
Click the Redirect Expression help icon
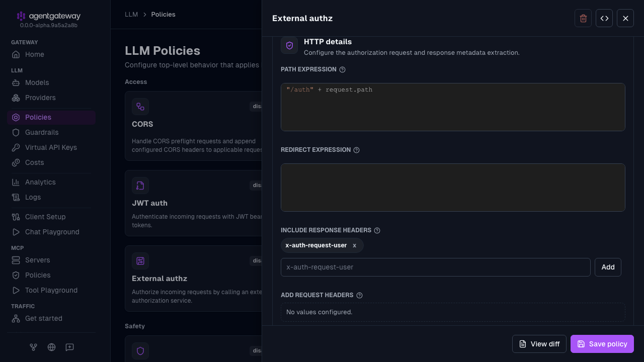[x=357, y=150]
